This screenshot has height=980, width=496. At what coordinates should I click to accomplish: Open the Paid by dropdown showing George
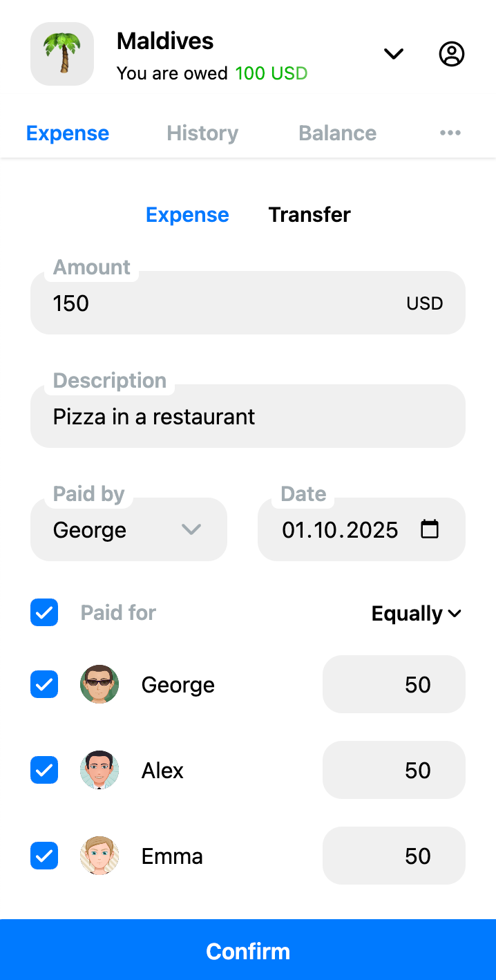[x=128, y=529]
